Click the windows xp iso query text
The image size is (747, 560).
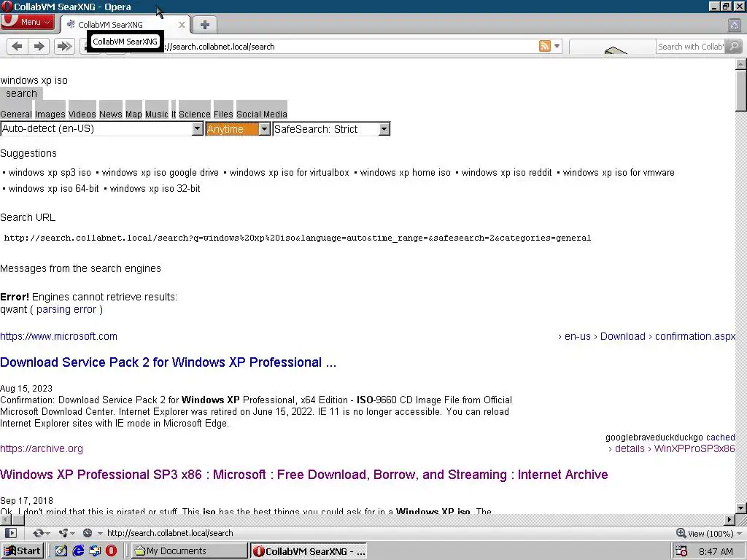click(34, 80)
